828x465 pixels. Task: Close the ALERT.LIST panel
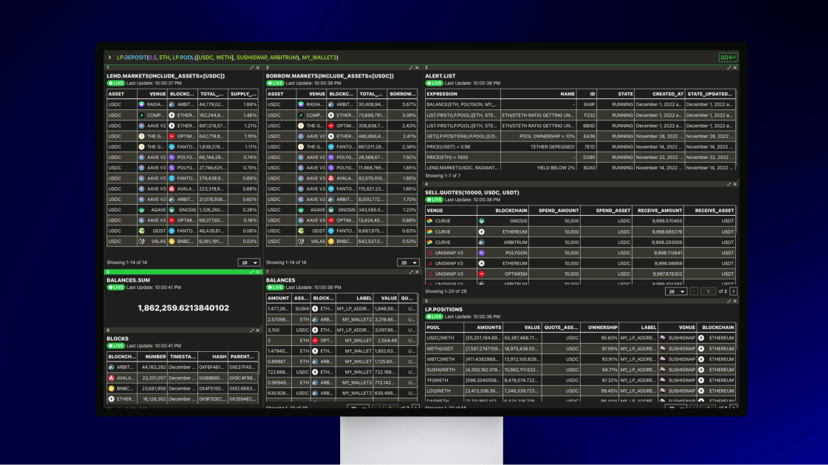pos(735,68)
